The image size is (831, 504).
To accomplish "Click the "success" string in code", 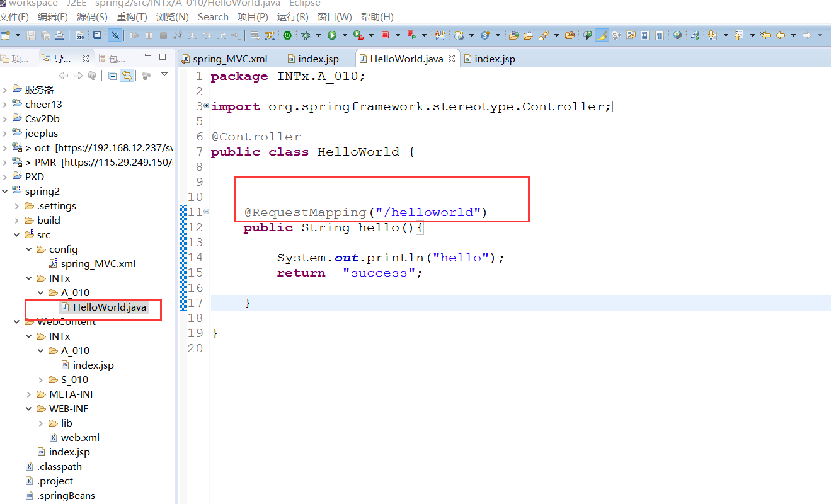I will 379,273.
